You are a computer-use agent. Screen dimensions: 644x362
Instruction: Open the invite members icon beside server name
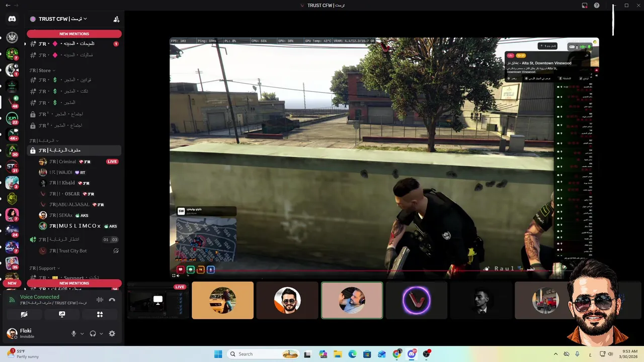(116, 19)
